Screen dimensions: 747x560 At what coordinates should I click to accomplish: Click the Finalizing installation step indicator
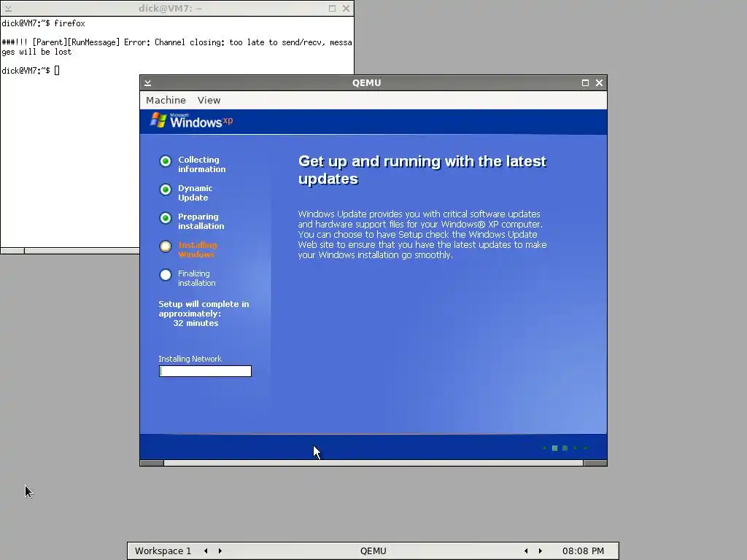click(166, 275)
